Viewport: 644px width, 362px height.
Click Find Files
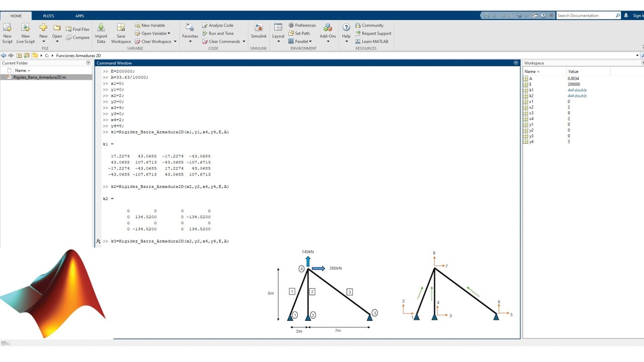point(77,29)
